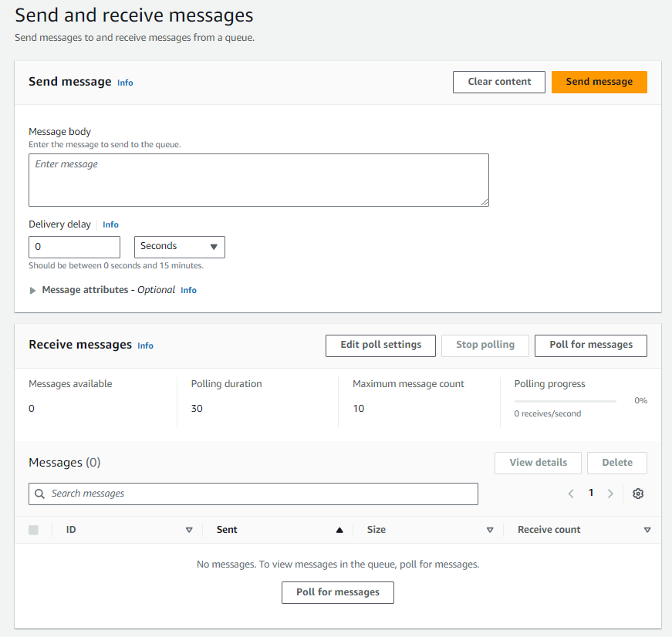Click the Polling progress bar
The height and width of the screenshot is (637, 672).
point(565,400)
